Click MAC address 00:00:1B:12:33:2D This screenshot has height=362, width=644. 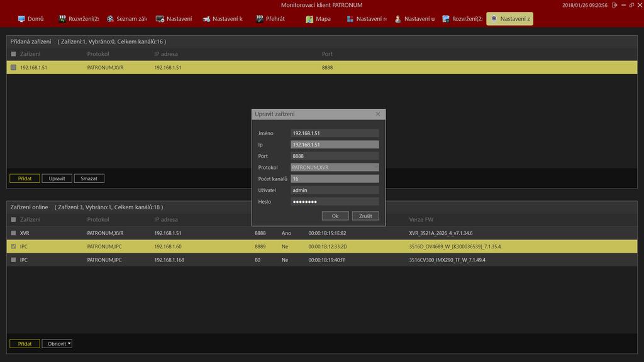click(x=328, y=246)
